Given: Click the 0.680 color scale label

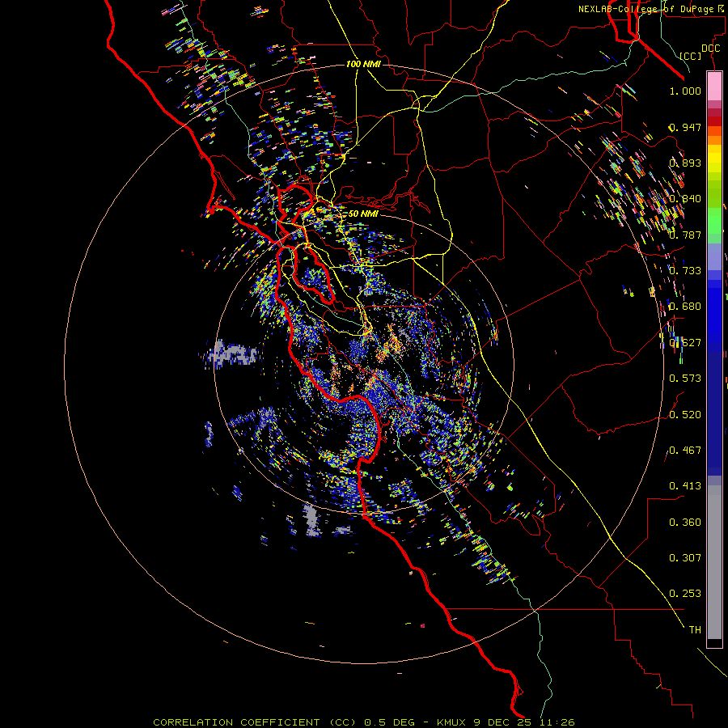Looking at the screenshot, I should pos(685,307).
